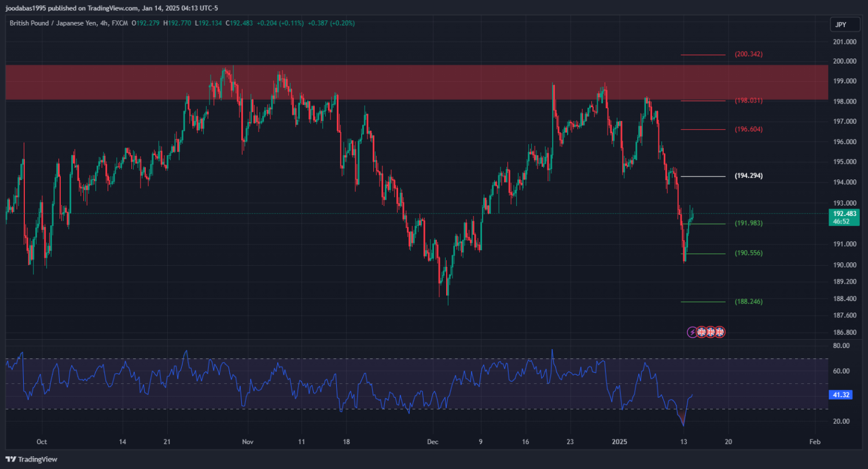The width and height of the screenshot is (868, 469).
Task: Click 198.000 on the price axis
Action: tap(845, 101)
